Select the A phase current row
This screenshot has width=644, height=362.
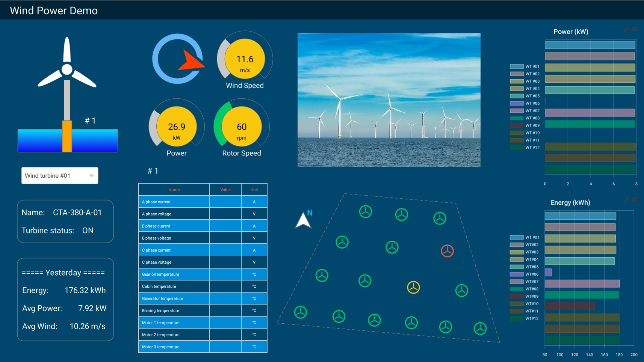coord(203,202)
